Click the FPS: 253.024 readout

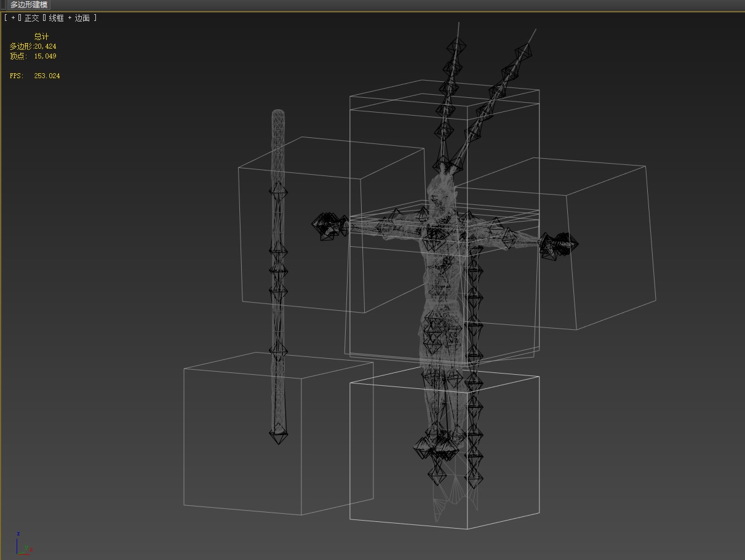coord(35,76)
